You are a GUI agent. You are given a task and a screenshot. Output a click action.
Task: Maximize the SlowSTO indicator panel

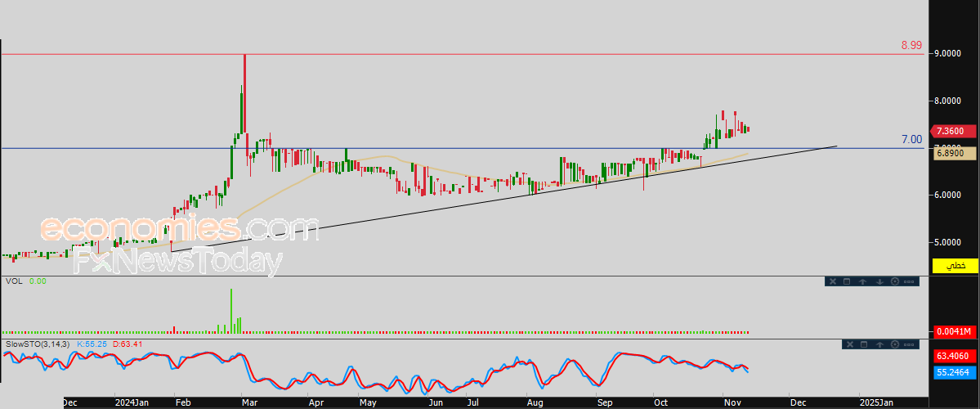pyautogui.click(x=864, y=344)
